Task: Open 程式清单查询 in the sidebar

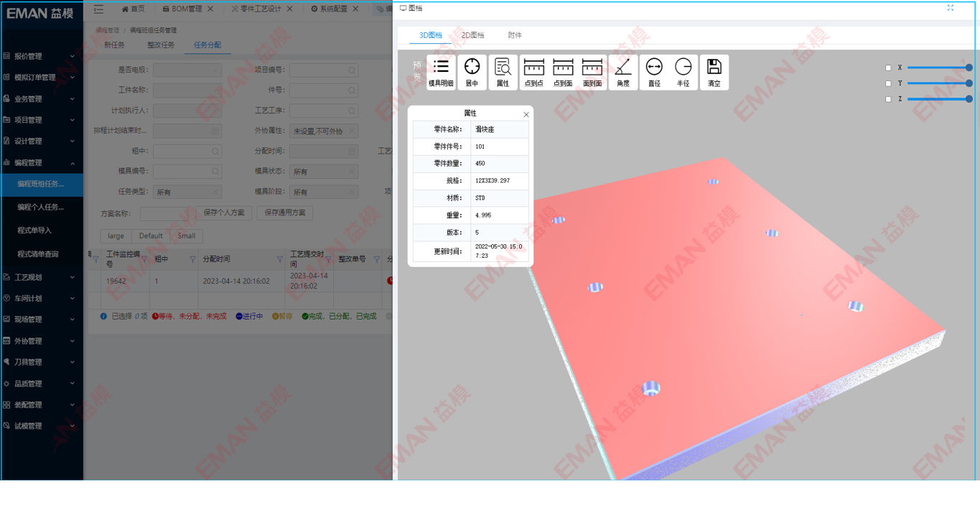Action: click(42, 254)
